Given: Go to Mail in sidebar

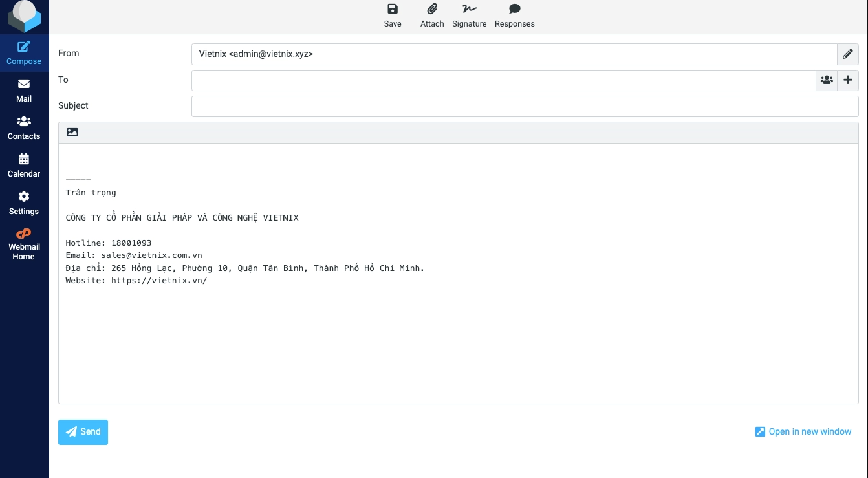Looking at the screenshot, I should (x=24, y=91).
